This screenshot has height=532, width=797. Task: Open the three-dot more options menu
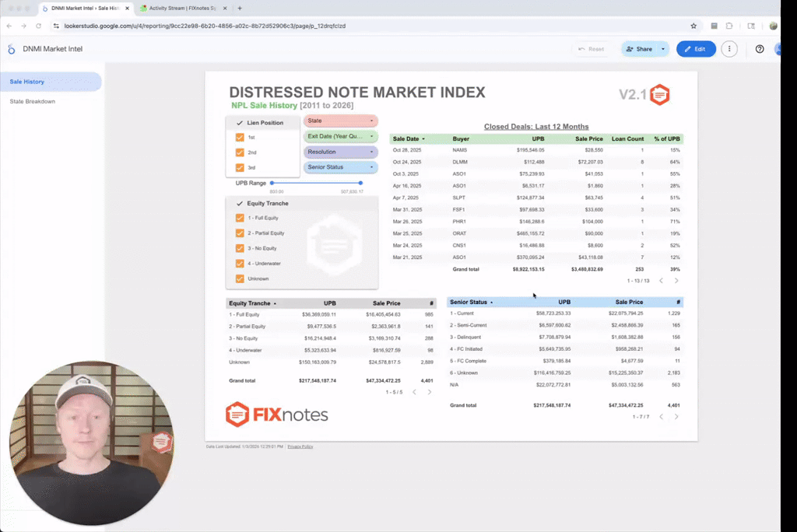[729, 49]
